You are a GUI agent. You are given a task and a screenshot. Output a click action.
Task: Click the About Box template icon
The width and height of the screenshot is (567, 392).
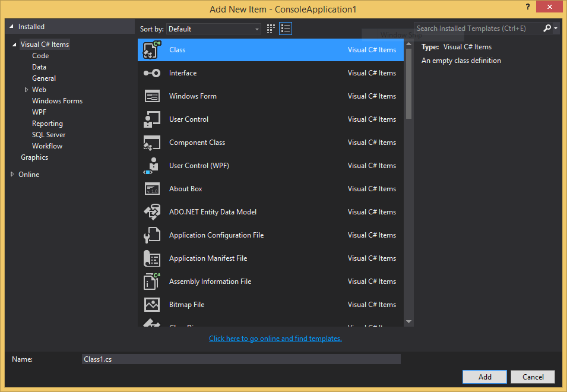tap(152, 189)
